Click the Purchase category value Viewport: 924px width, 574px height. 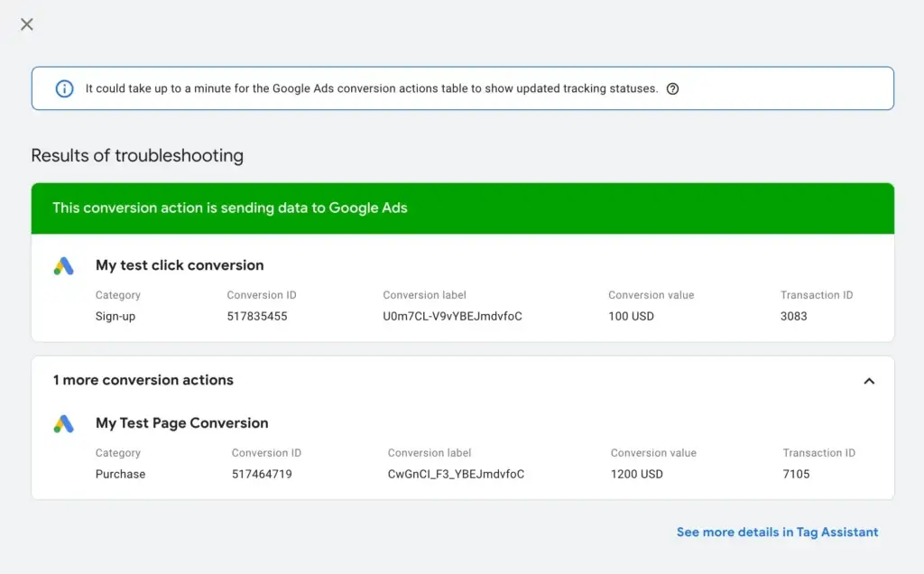[x=120, y=474]
